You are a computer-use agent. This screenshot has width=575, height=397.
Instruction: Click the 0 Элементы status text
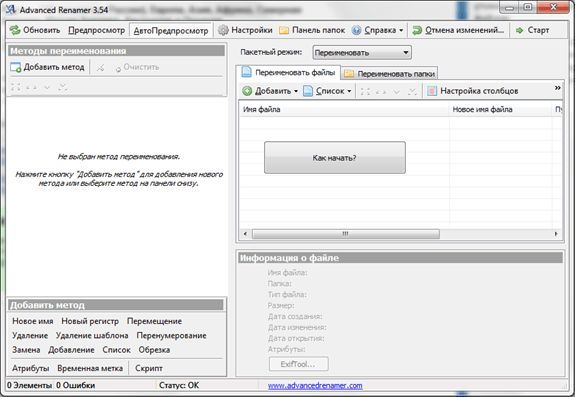(29, 385)
